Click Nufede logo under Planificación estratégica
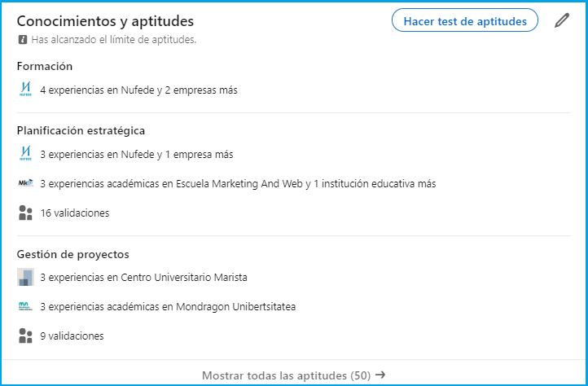 coord(25,154)
